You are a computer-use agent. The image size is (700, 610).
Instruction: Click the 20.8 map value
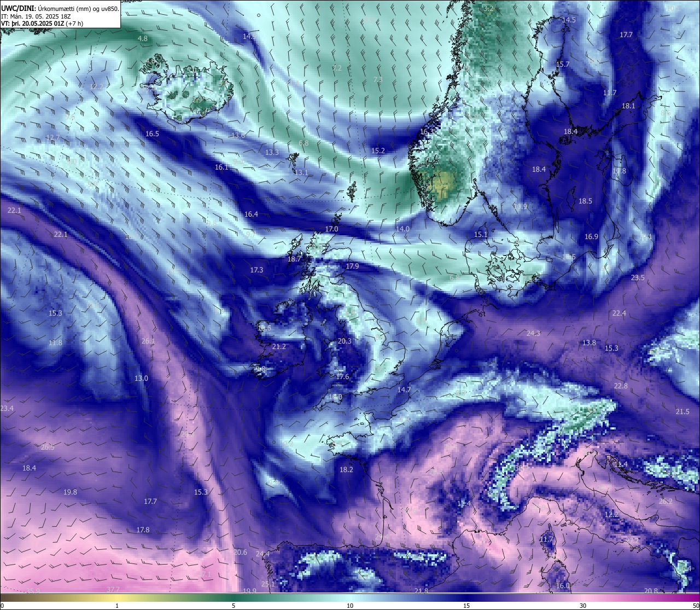click(651, 591)
